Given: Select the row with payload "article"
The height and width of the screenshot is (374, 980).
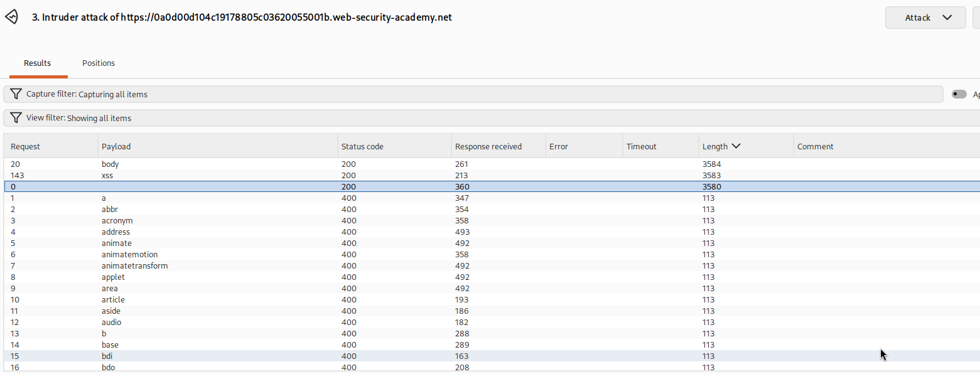Looking at the screenshot, I should tap(492, 300).
